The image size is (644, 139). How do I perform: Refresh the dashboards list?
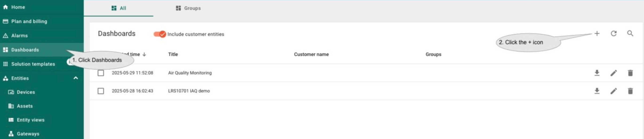pyautogui.click(x=613, y=33)
